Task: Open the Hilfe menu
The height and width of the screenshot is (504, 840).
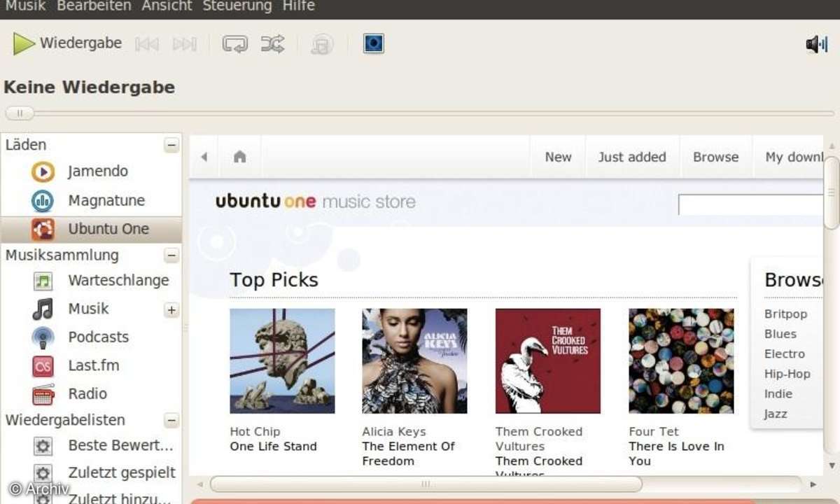Action: [x=299, y=6]
